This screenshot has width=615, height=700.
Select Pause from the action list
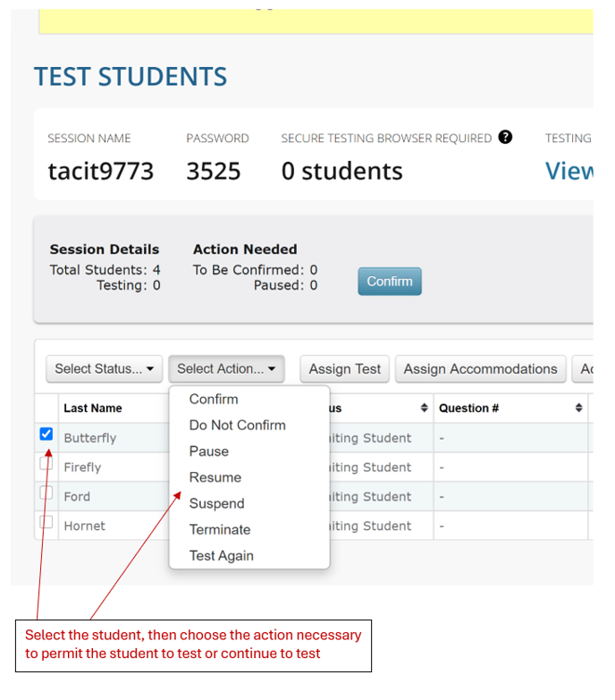[x=209, y=451]
